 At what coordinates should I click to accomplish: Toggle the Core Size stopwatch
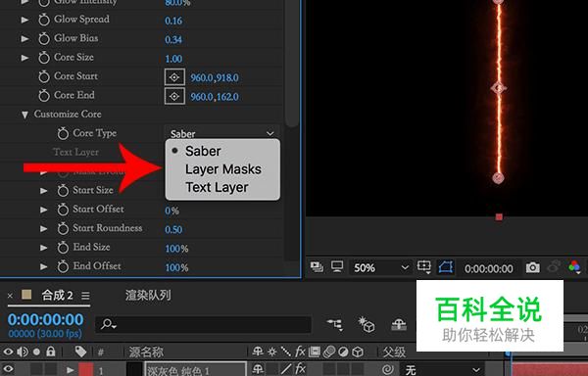click(44, 58)
